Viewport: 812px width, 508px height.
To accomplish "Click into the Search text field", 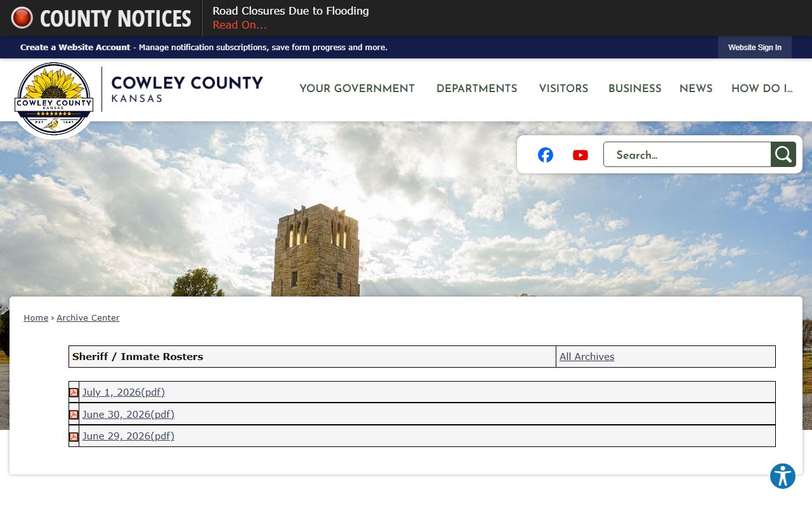I will pyautogui.click(x=687, y=154).
